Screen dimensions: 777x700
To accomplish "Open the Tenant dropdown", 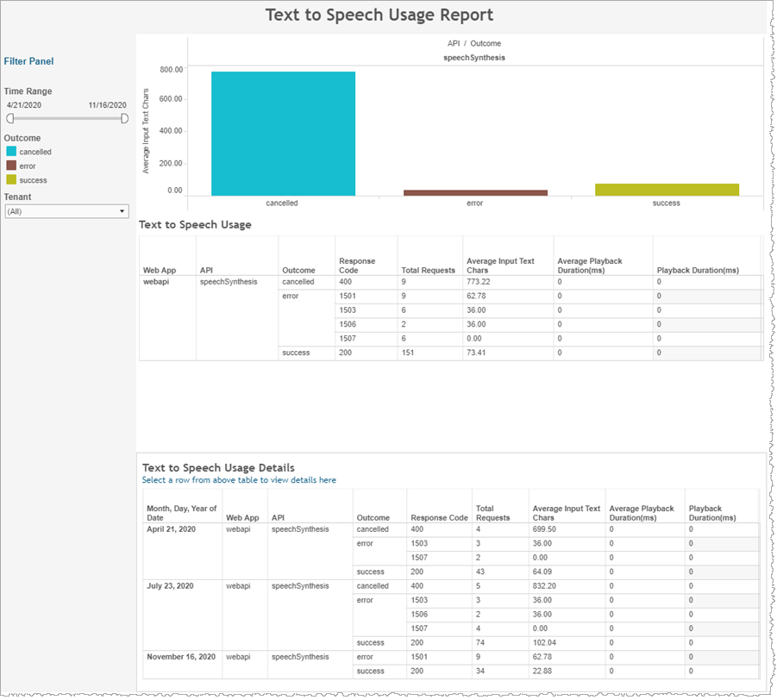I will point(66,211).
